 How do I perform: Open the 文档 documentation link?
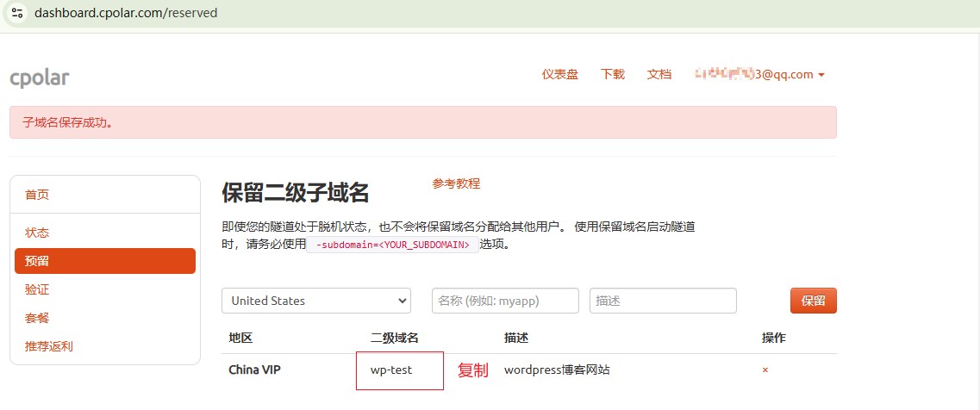pyautogui.click(x=659, y=74)
